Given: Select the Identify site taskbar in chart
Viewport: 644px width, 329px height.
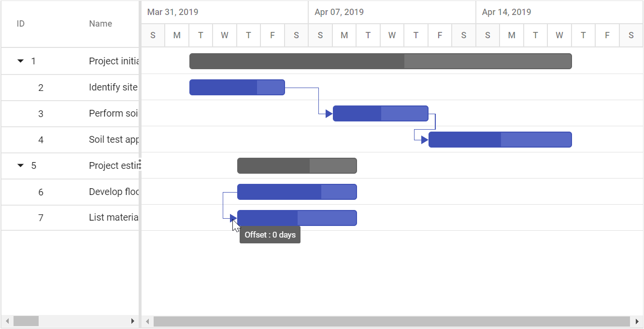Looking at the screenshot, I should pyautogui.click(x=237, y=88).
